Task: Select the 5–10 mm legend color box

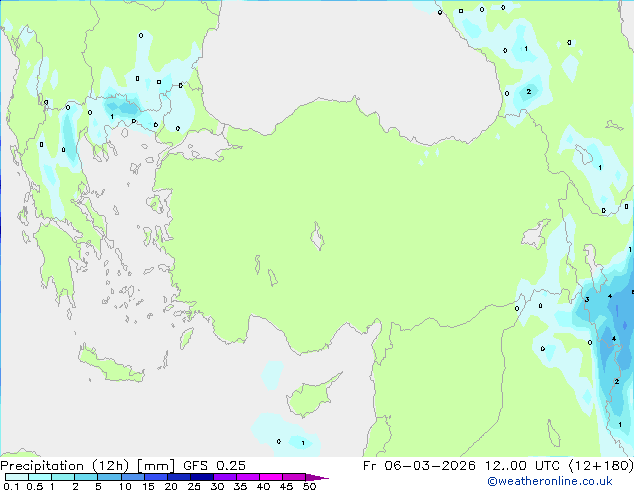Action: coord(109,477)
